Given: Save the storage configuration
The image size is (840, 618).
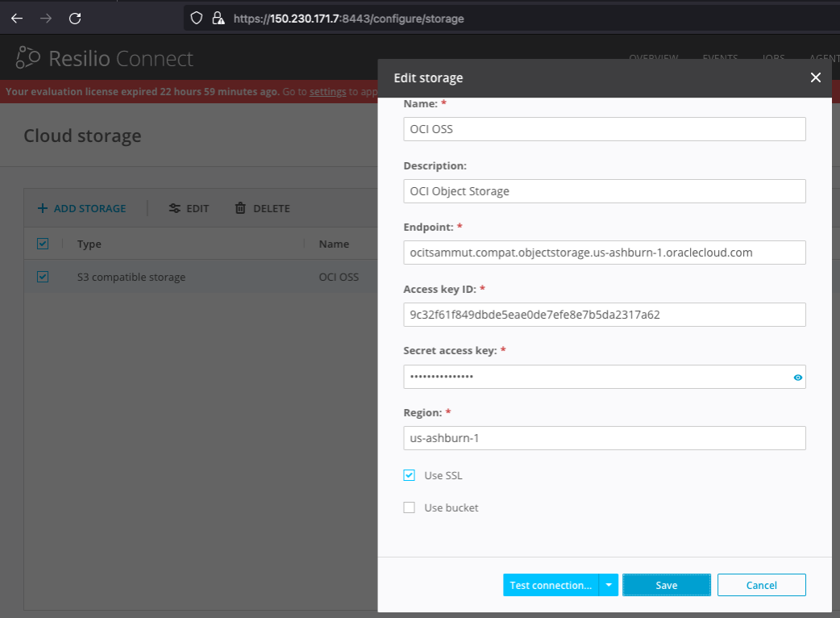Looking at the screenshot, I should pos(666,584).
